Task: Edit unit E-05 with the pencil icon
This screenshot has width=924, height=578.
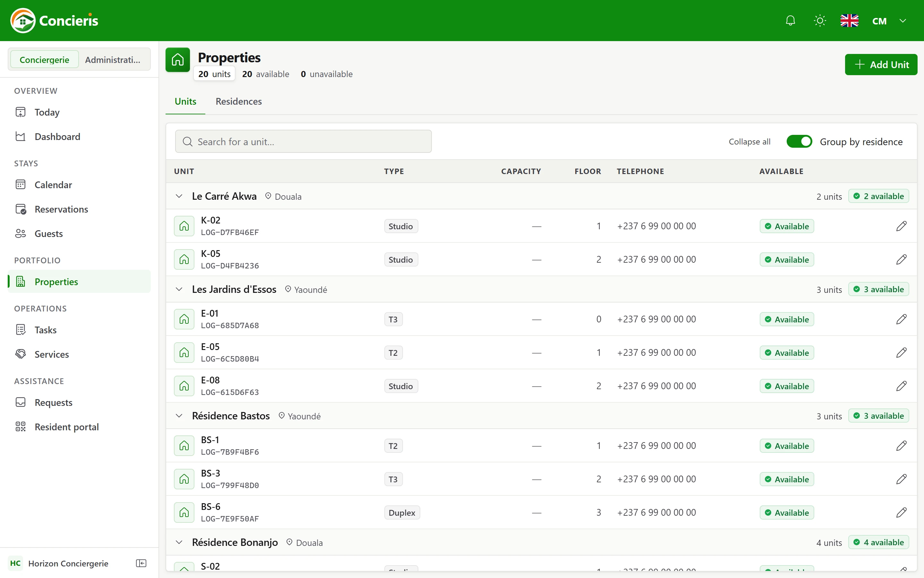Action: tap(901, 353)
